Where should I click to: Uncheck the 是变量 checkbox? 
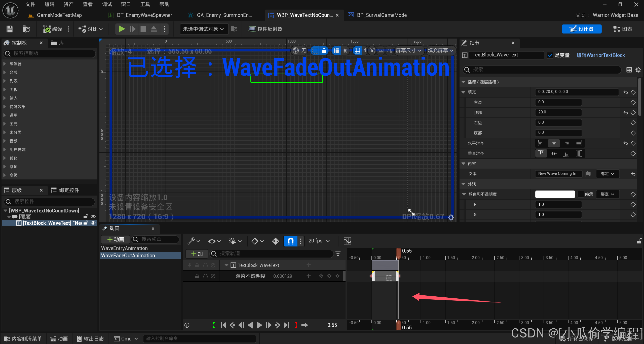click(x=550, y=55)
